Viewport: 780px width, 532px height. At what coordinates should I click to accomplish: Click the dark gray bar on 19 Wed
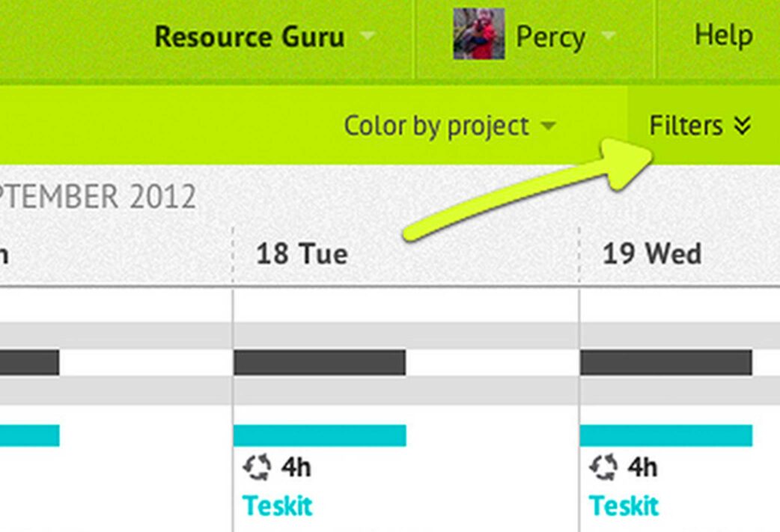(x=666, y=362)
